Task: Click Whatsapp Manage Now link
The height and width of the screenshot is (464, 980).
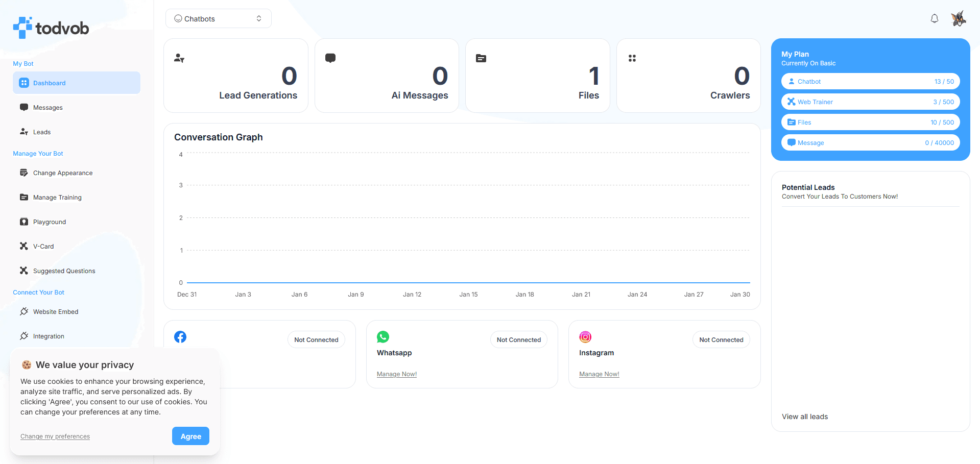Action: coord(397,374)
